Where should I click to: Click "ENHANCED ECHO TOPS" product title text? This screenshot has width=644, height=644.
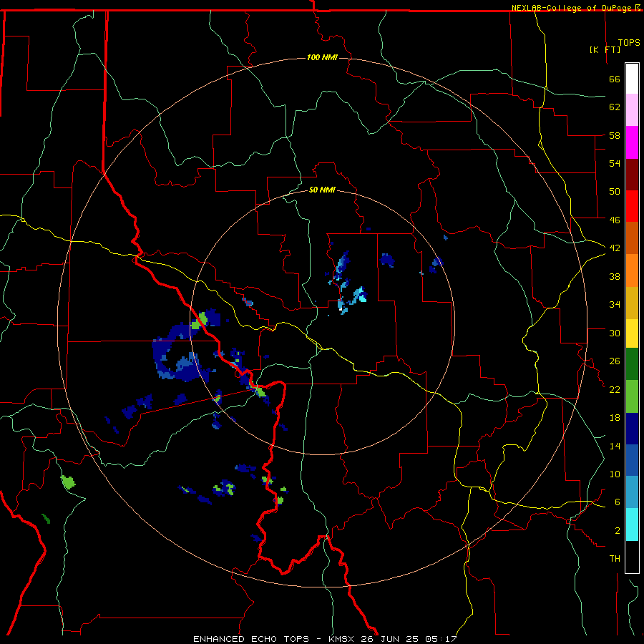[x=251, y=639]
